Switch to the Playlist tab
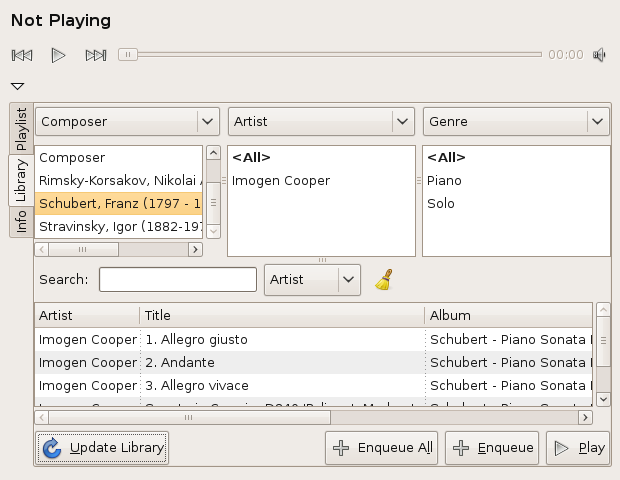Viewport: 620px width, 480px height. (21, 129)
